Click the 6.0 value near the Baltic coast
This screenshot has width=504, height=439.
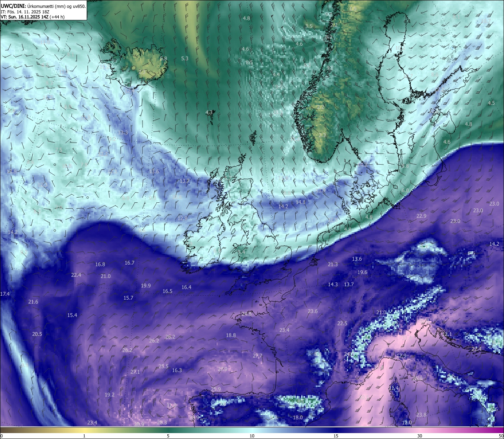(405, 190)
